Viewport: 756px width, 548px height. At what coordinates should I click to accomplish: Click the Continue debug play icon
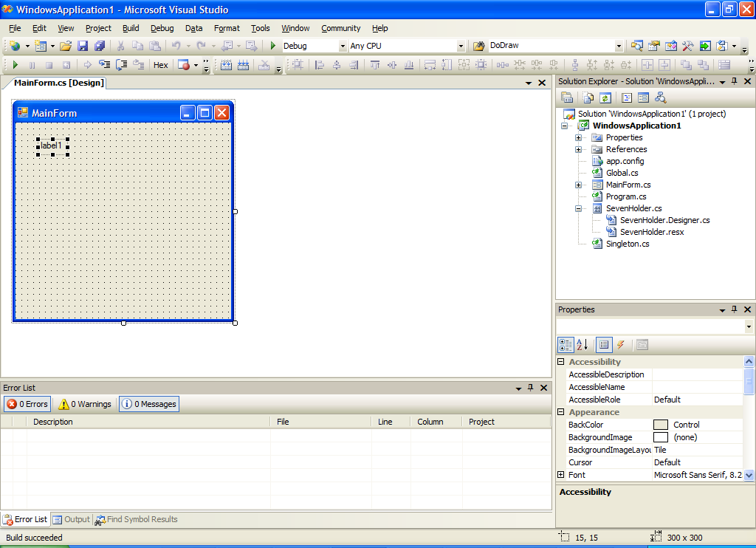click(x=15, y=65)
